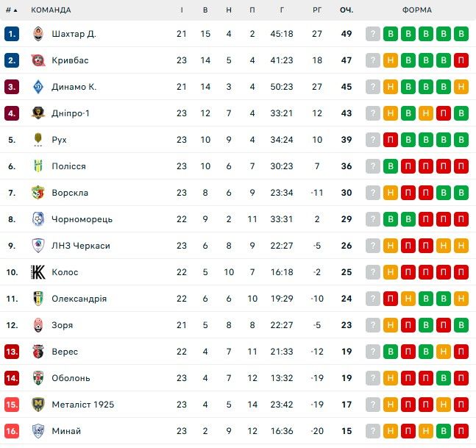Sort by the КОМАНДА column header
Image resolution: width=476 pixels, height=448 pixels.
pos(51,10)
